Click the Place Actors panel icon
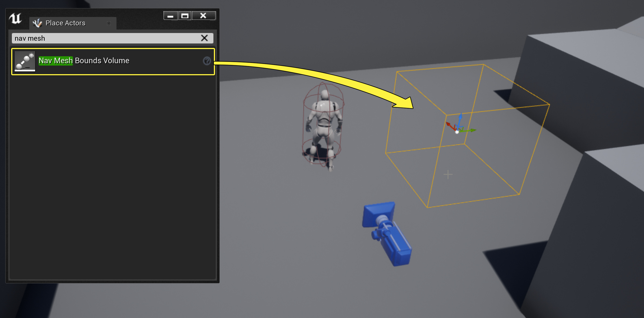 point(37,23)
